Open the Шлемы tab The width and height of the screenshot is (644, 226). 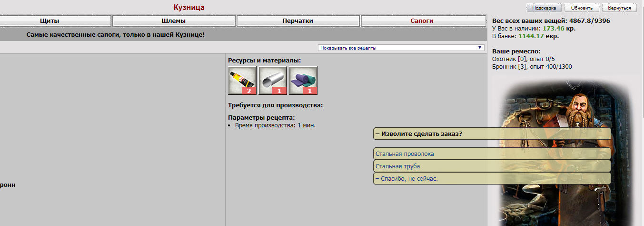pyautogui.click(x=174, y=21)
